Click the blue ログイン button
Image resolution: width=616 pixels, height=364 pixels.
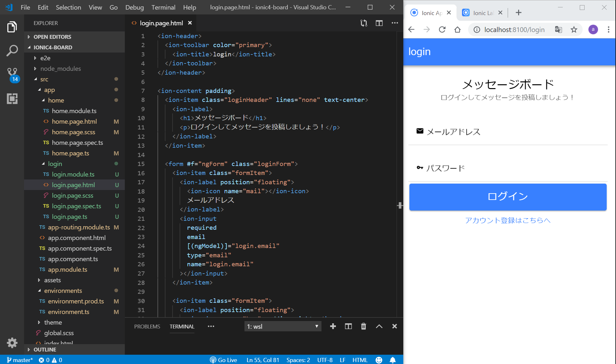(508, 197)
